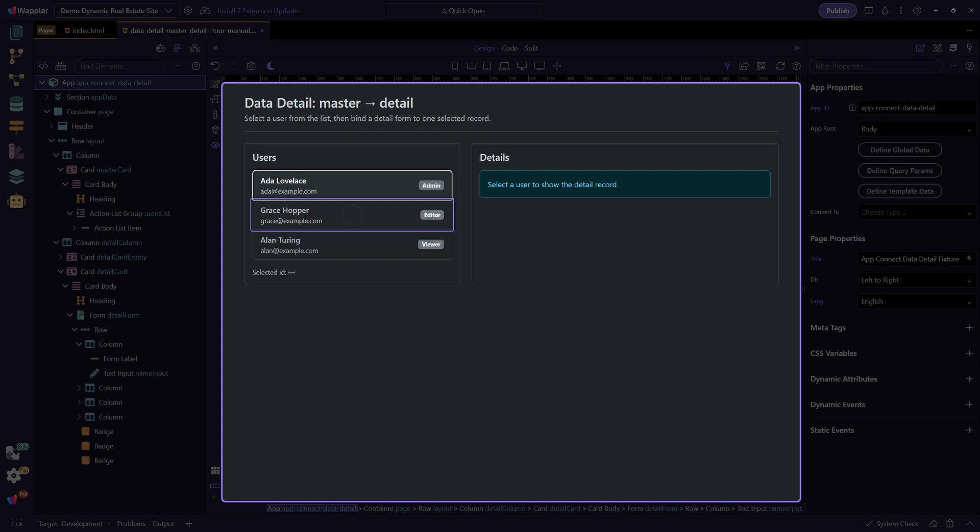Click the ruler at the 500 mark
The width and height of the screenshot is (980, 532).
(416, 79)
